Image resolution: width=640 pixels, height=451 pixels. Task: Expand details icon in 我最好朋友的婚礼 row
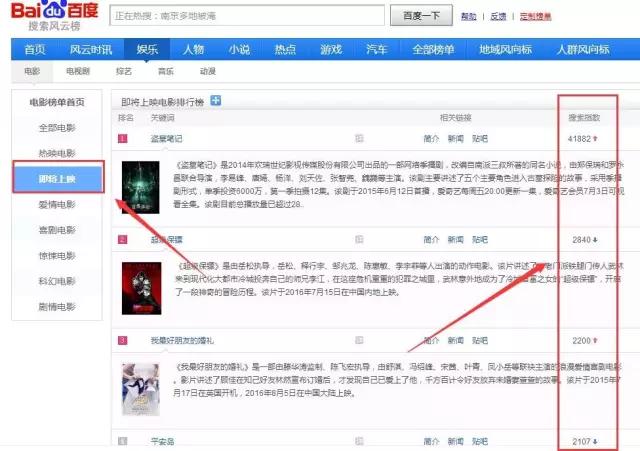(359, 340)
